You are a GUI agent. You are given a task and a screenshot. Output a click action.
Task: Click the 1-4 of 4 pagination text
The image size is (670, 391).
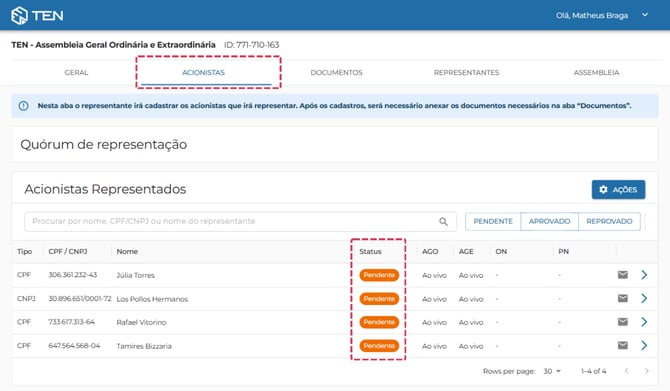point(594,371)
